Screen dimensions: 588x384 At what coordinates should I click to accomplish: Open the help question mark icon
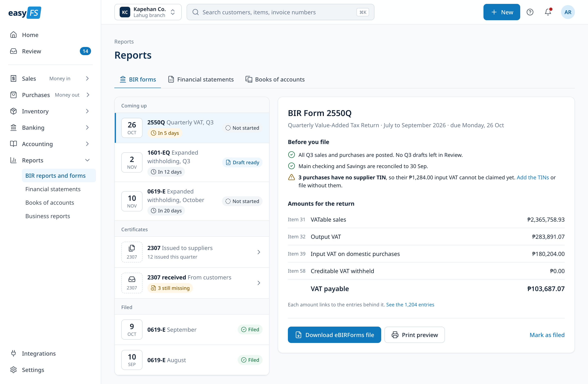[x=530, y=12]
